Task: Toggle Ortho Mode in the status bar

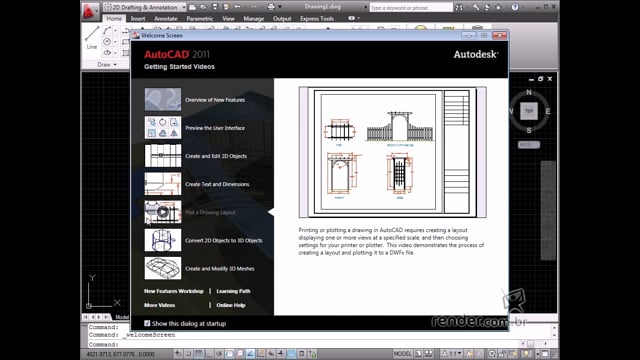Action: (209, 354)
